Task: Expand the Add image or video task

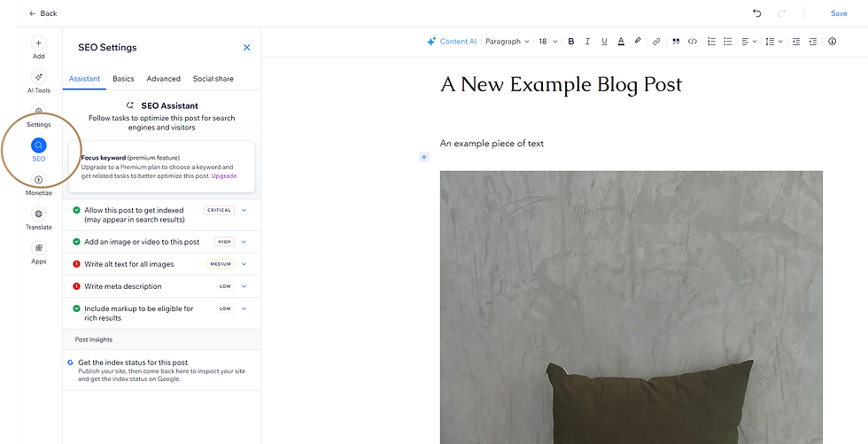Action: 244,242
